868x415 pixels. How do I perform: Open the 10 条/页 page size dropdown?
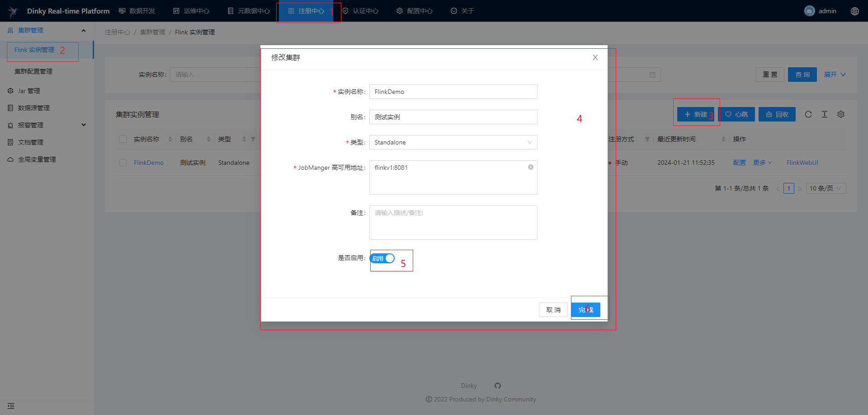click(x=826, y=188)
